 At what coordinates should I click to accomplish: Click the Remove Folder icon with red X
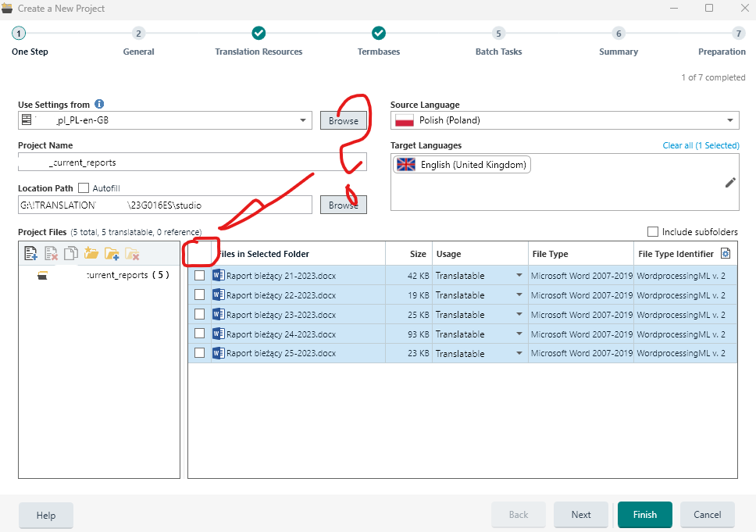click(x=132, y=253)
